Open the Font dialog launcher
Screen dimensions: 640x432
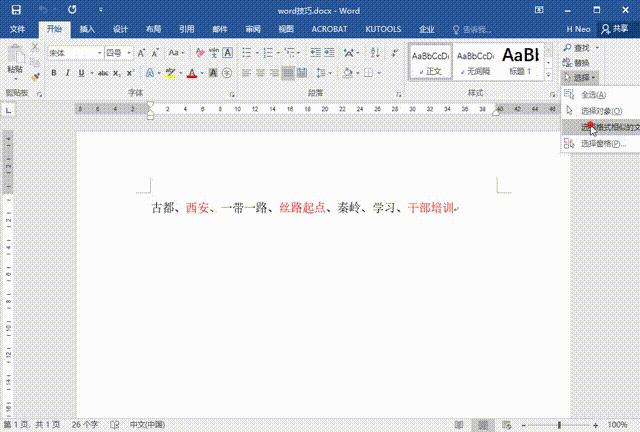[232, 94]
